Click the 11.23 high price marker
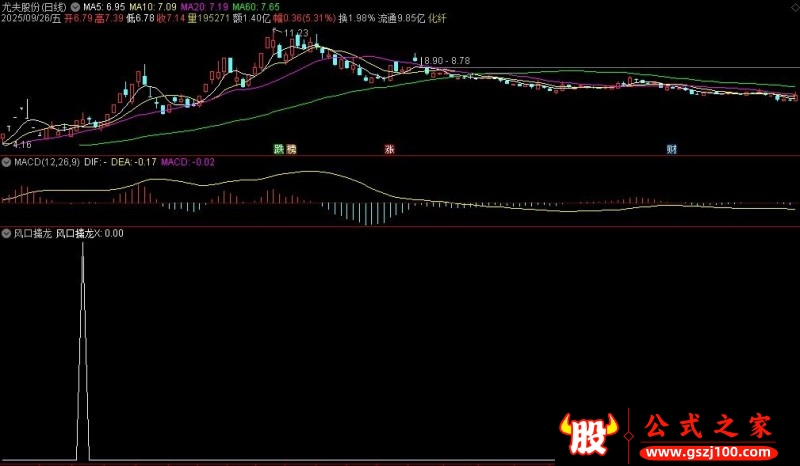This screenshot has height=466, width=800. pyautogui.click(x=295, y=33)
